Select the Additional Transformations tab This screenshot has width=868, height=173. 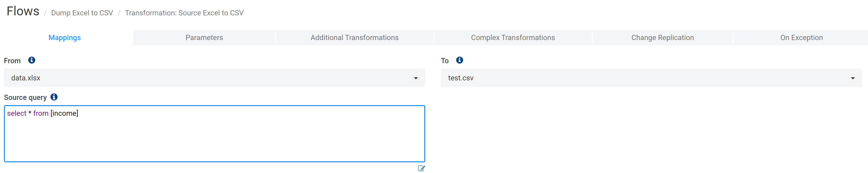[355, 37]
